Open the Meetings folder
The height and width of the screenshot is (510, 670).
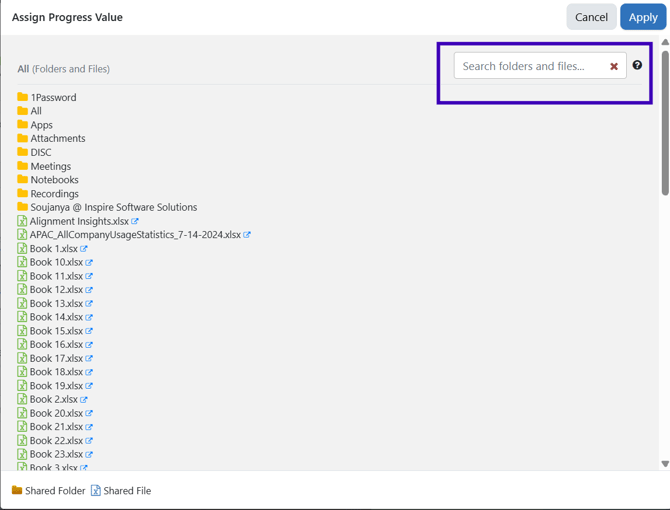coord(50,166)
